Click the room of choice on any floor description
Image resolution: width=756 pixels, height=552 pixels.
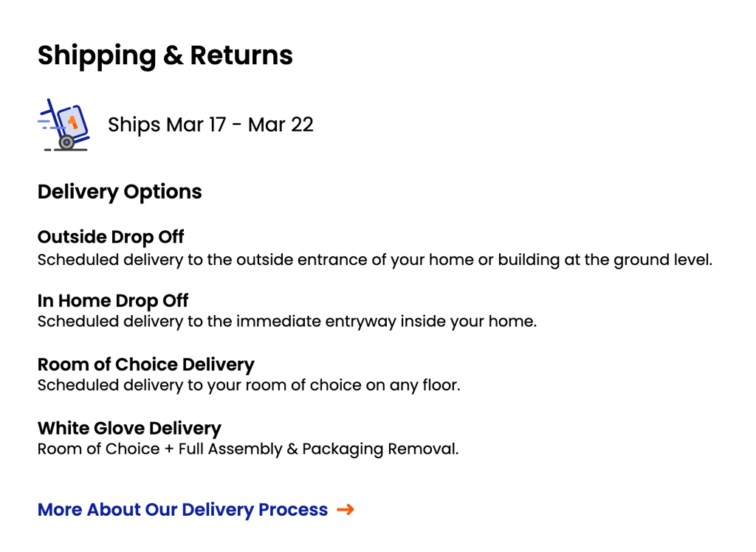(x=249, y=385)
